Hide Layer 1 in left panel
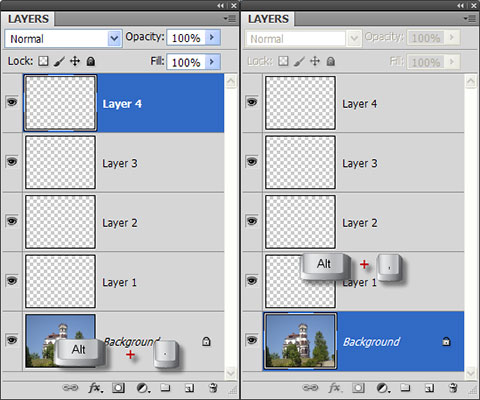Screen dimensions: 480x400 [12, 281]
